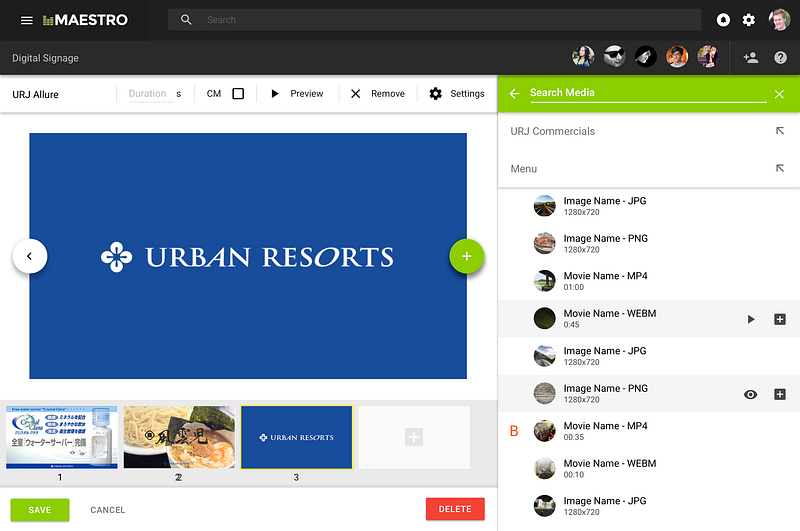This screenshot has height=531, width=800.
Task: Preview Image Name - PNG with eye icon
Action: pyautogui.click(x=751, y=394)
